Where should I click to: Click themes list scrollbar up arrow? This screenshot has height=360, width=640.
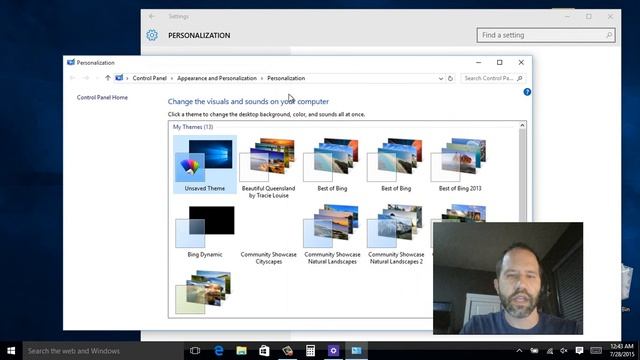522,126
